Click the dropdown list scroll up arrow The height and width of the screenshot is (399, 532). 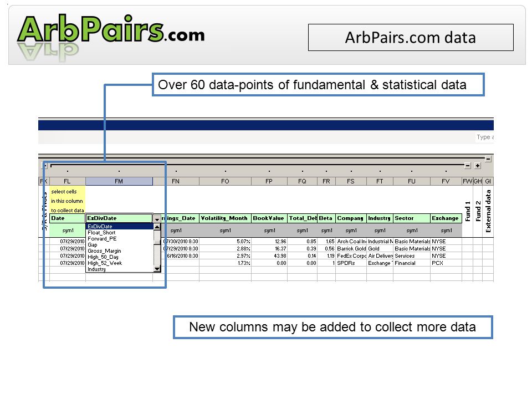tap(157, 227)
